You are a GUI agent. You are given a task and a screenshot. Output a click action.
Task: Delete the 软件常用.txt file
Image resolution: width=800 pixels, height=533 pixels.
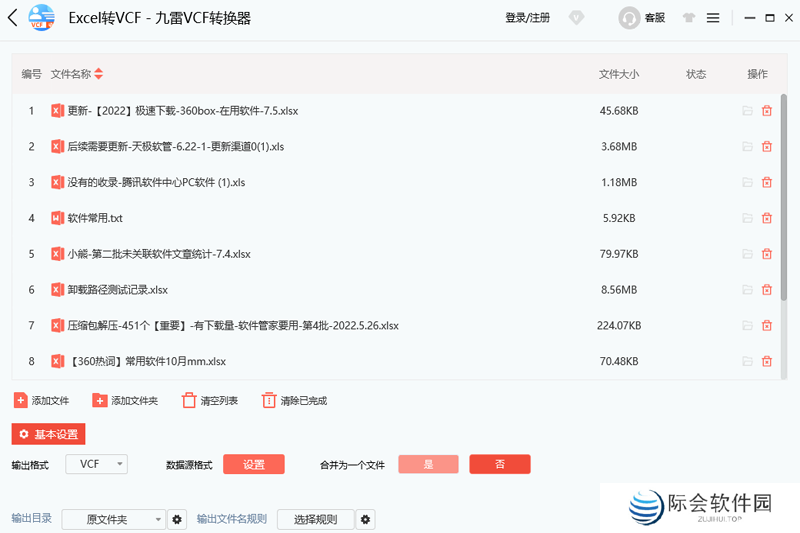pos(767,218)
